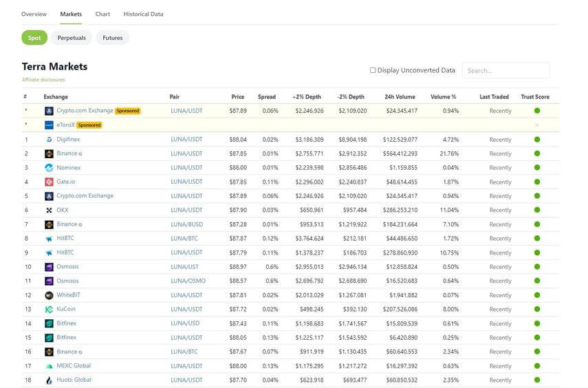Click the 21.76% volume percentage
Viewport: 588px width, 388px height.
pyautogui.click(x=449, y=153)
